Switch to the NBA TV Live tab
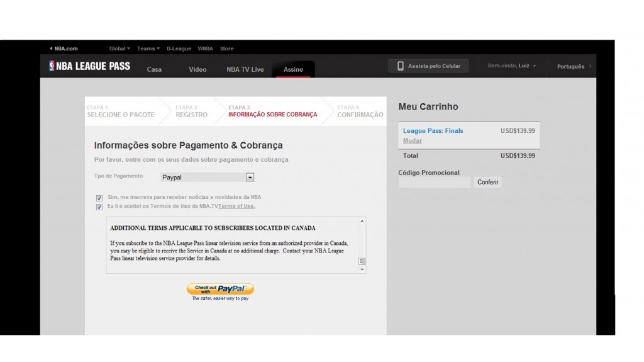Image resolution: width=644 pixels, height=362 pixels. pos(245,69)
